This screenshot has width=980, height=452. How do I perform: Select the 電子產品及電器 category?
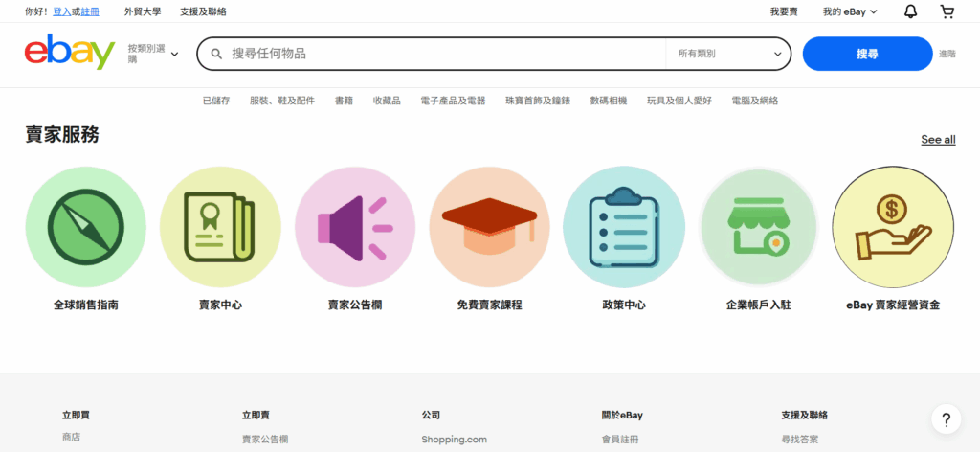coord(453,101)
